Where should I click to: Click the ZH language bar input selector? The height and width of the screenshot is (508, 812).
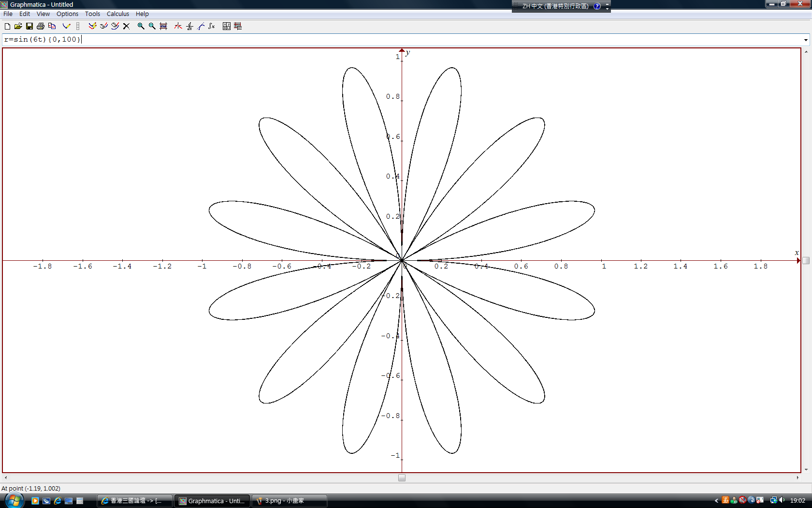click(x=555, y=6)
